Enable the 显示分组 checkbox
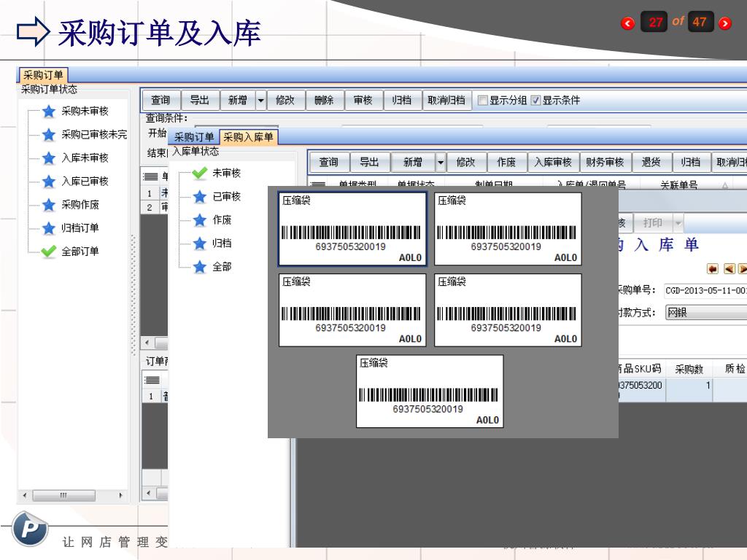 coord(483,101)
